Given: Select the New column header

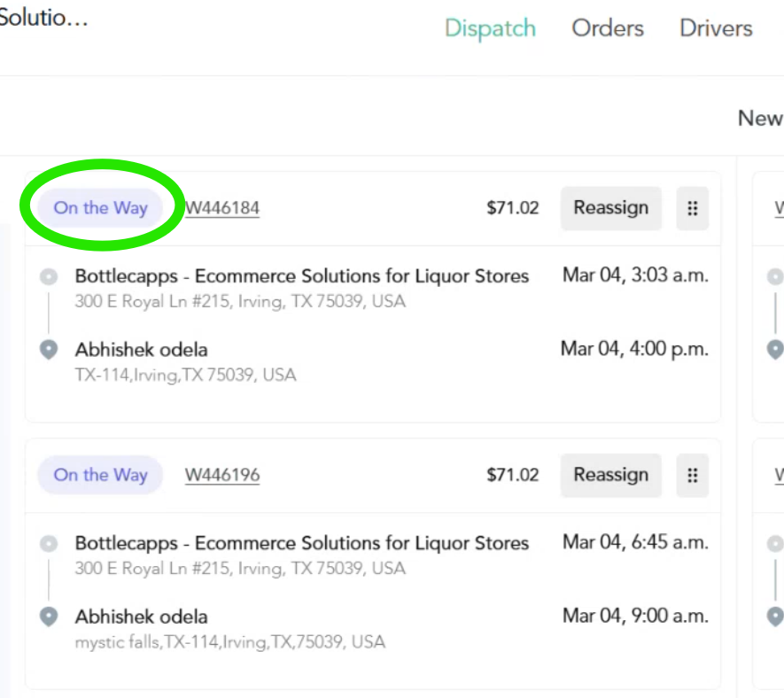Looking at the screenshot, I should coord(760,119).
